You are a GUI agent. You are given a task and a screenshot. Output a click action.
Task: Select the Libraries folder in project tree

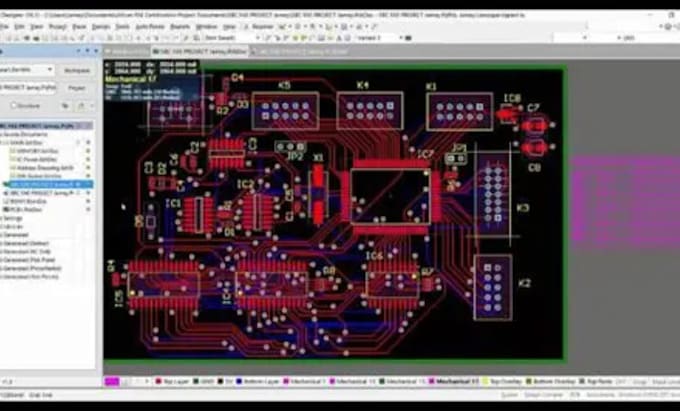pyautogui.click(x=13, y=226)
